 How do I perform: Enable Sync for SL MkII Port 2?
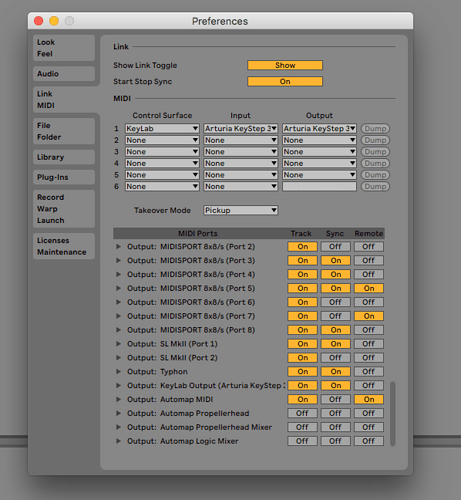[x=335, y=358]
